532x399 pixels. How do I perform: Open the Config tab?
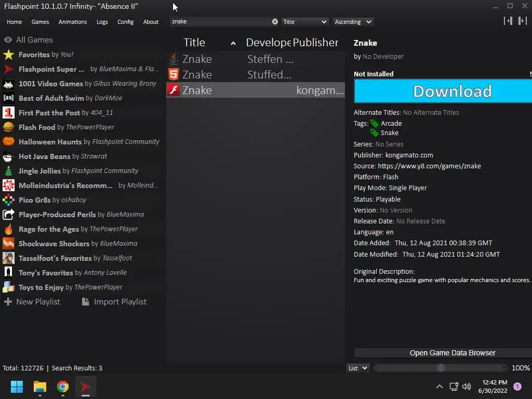click(126, 22)
